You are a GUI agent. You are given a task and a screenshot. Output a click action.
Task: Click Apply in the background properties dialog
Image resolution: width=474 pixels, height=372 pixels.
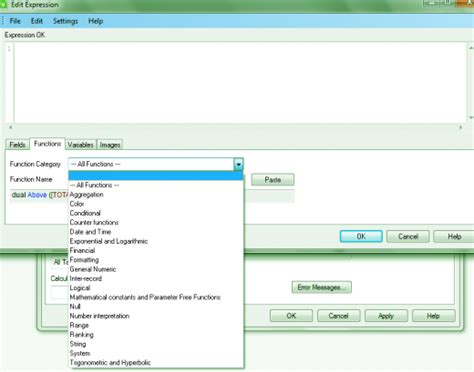click(386, 316)
